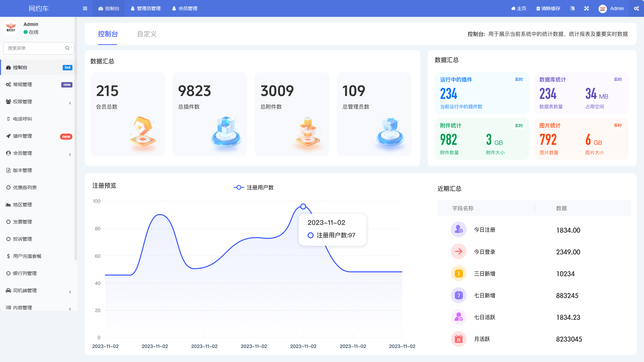Viewport: 644px width, 362px height.
Task: Click the 清除缓存 clear cache button
Action: pyautogui.click(x=548, y=9)
